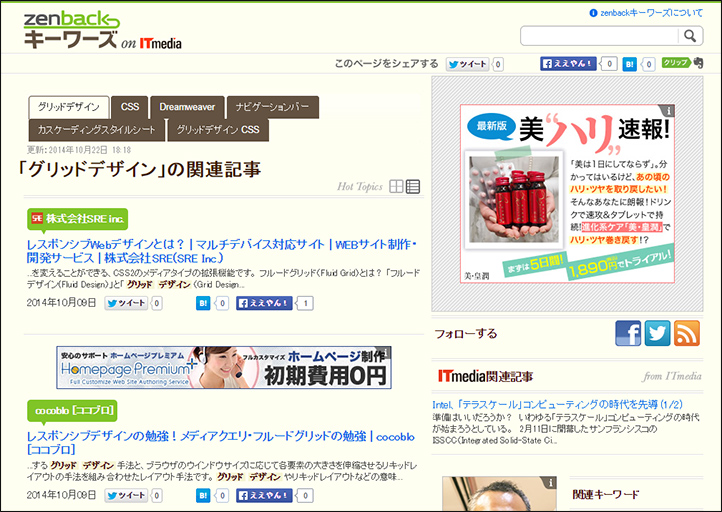Click the 更新: 2014年10月22日 timestamp
The width and height of the screenshot is (722, 512).
click(x=79, y=150)
